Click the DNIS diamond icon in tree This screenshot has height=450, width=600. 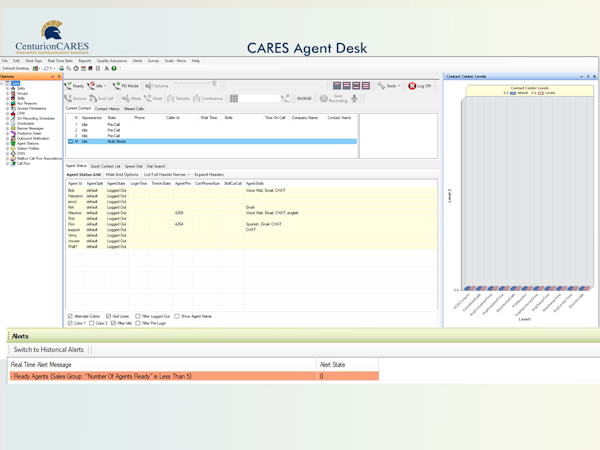(13, 153)
